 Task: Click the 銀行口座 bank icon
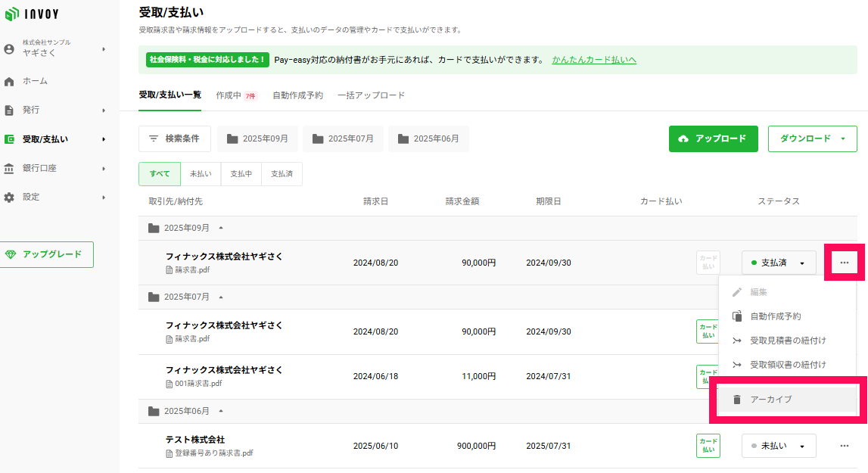[9, 168]
